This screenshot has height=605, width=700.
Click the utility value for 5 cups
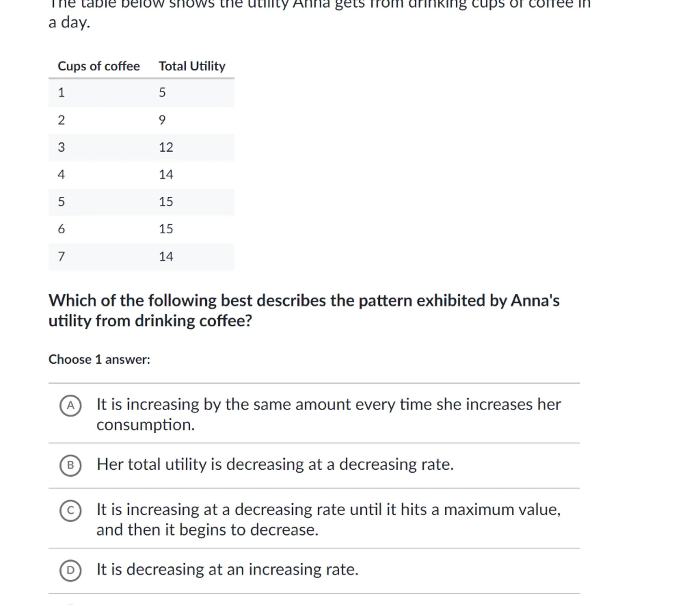166,202
